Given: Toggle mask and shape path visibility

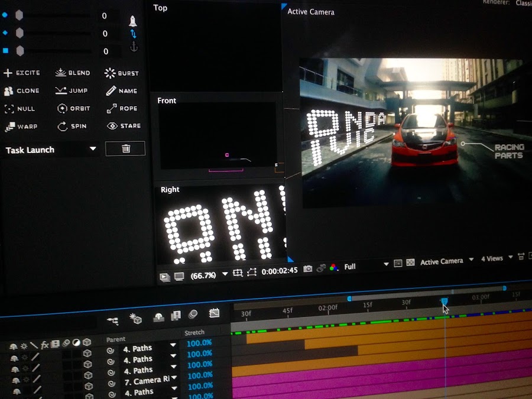Looking at the screenshot, I should pyautogui.click(x=252, y=272).
